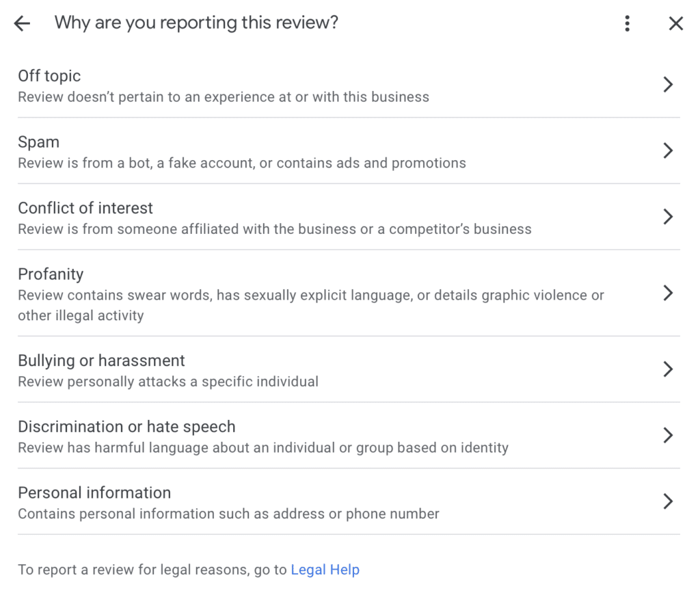Pick the Personal information reason

coord(349,502)
